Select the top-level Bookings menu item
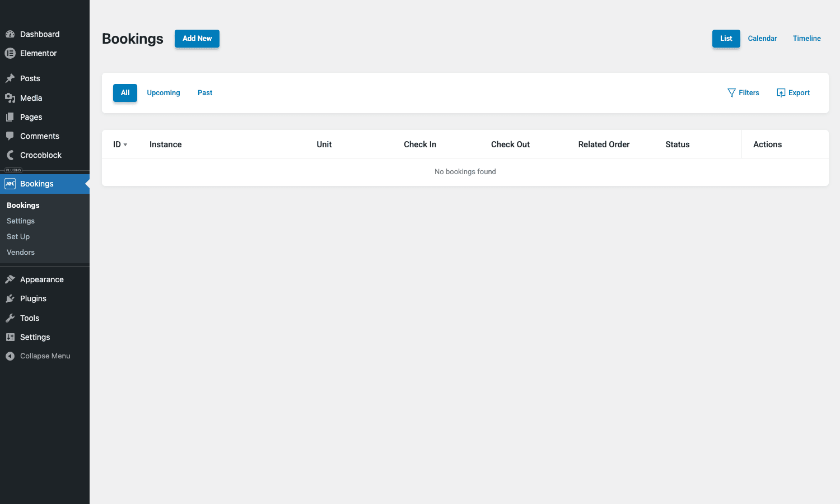 click(x=45, y=184)
